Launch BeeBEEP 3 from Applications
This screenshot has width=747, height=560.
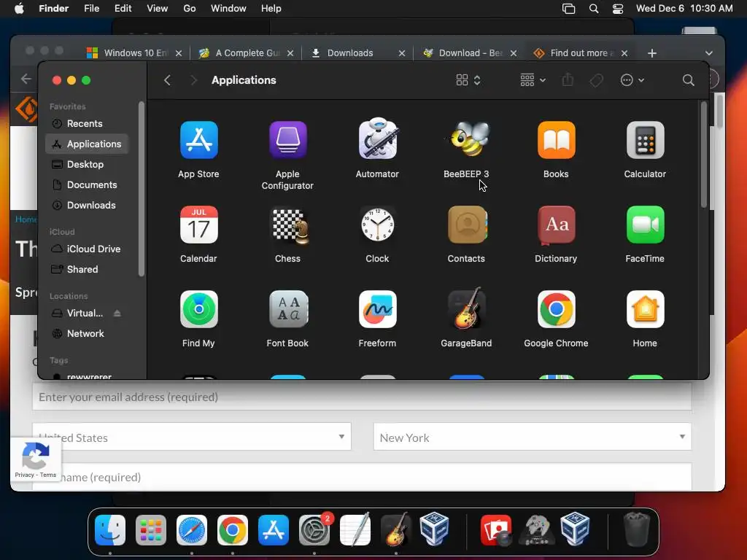pos(466,139)
